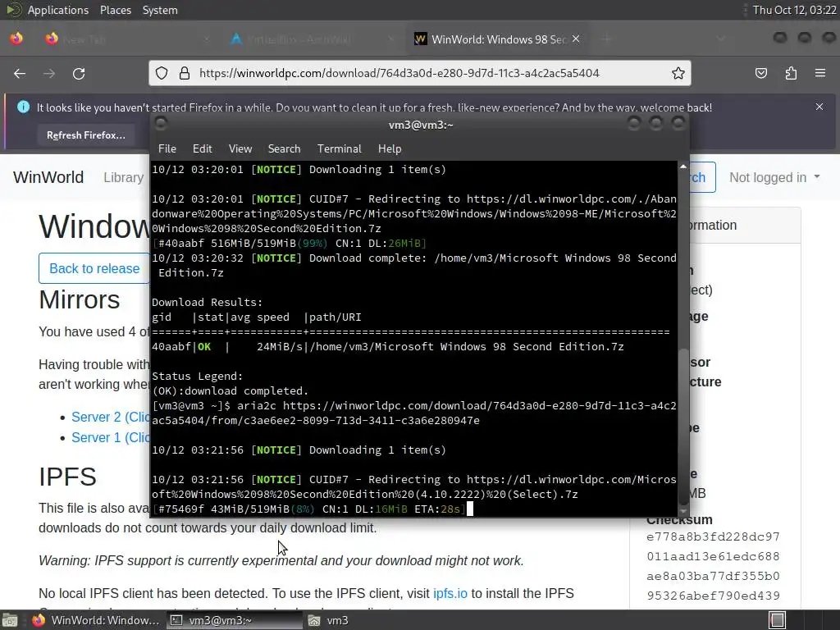Click the Refresh Firefox button
840x630 pixels.
click(85, 135)
